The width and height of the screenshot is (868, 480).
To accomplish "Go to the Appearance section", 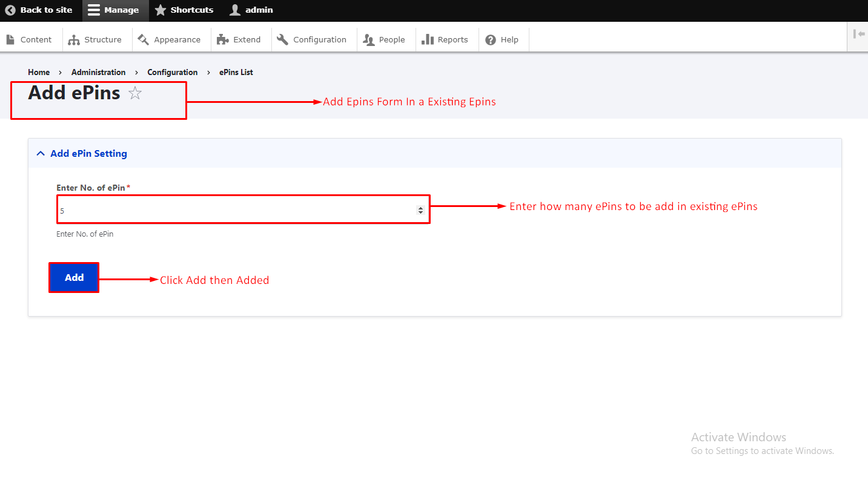I will click(169, 40).
